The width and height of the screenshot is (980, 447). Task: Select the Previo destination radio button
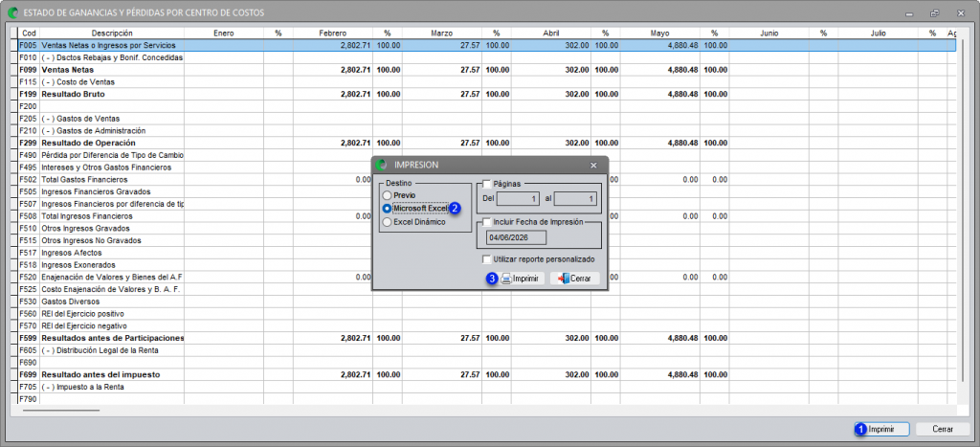(x=388, y=195)
